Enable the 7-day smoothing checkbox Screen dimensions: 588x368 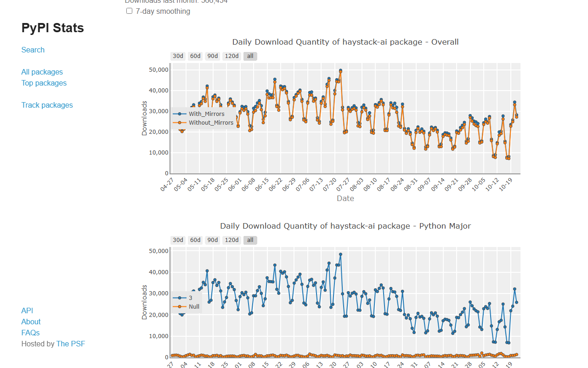pos(130,11)
